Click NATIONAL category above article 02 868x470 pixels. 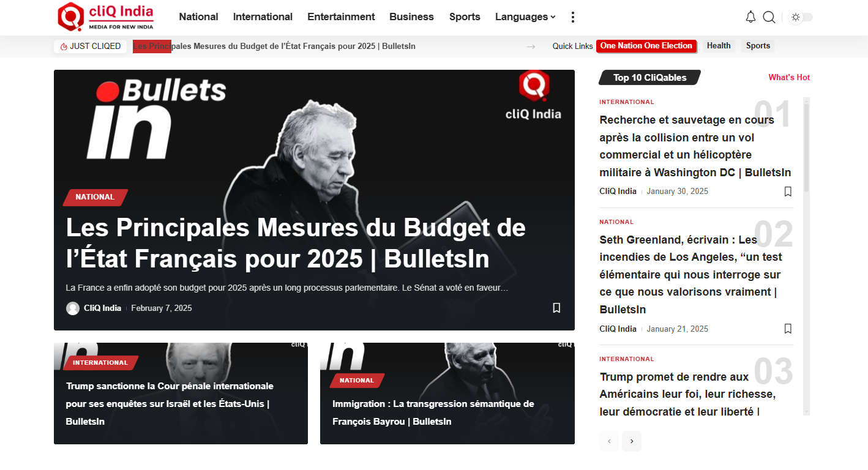click(x=616, y=222)
